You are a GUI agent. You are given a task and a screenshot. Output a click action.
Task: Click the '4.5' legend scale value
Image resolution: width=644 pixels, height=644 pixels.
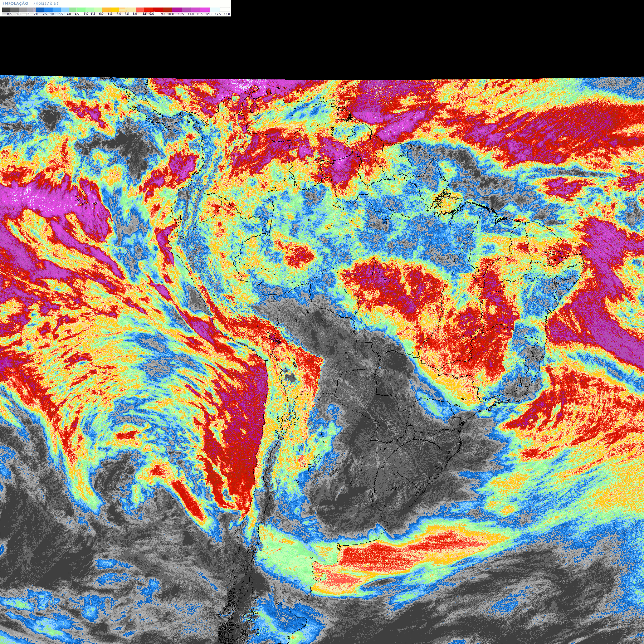(x=77, y=14)
